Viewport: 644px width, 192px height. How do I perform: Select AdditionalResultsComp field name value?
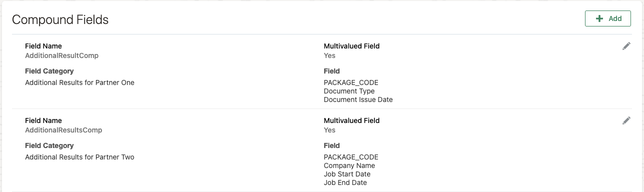[x=63, y=130]
